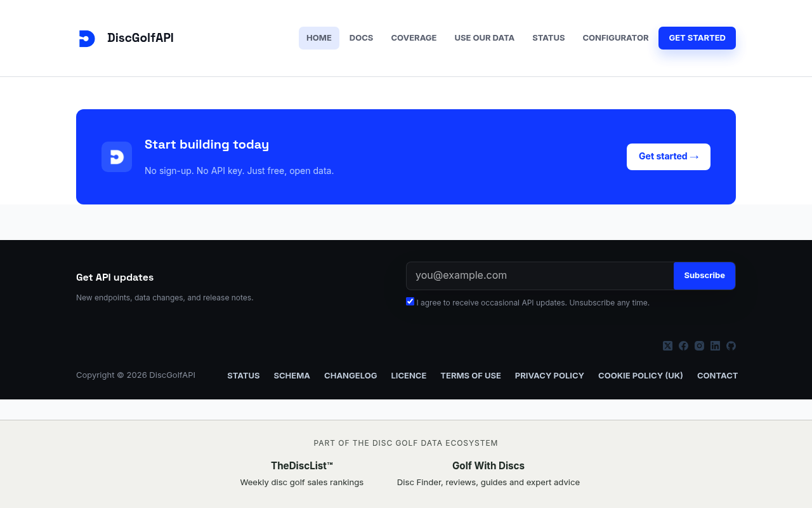Screen dimensions: 812x508
Task: Click the DiscGolfAPI logo icon in header
Action: pyautogui.click(x=87, y=38)
